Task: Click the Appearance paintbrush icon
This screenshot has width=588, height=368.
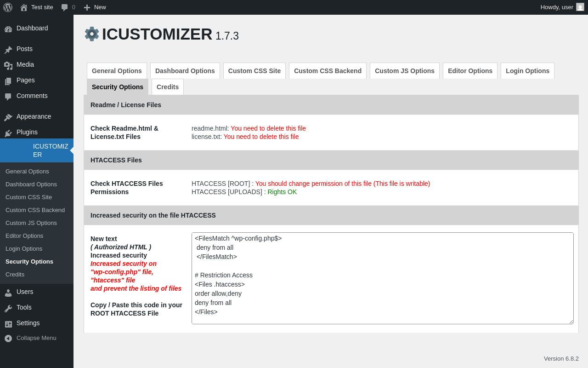Action: click(x=8, y=117)
